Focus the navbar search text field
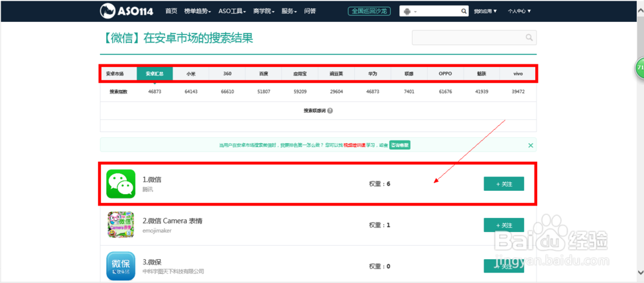The height and width of the screenshot is (283, 644). (x=438, y=11)
